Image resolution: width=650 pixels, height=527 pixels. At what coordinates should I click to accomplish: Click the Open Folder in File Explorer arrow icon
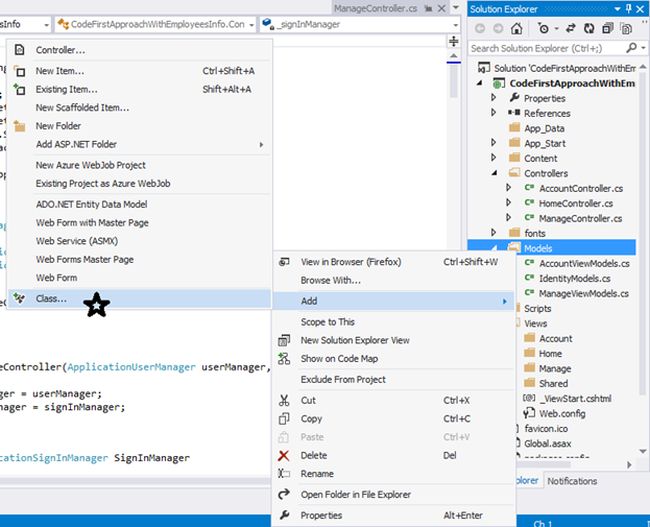[x=284, y=494]
